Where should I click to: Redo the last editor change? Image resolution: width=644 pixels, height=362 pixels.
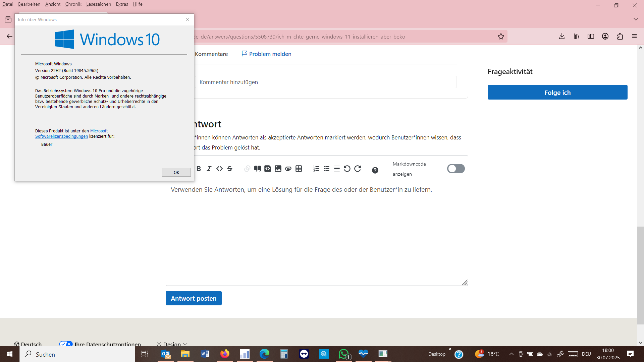click(358, 169)
